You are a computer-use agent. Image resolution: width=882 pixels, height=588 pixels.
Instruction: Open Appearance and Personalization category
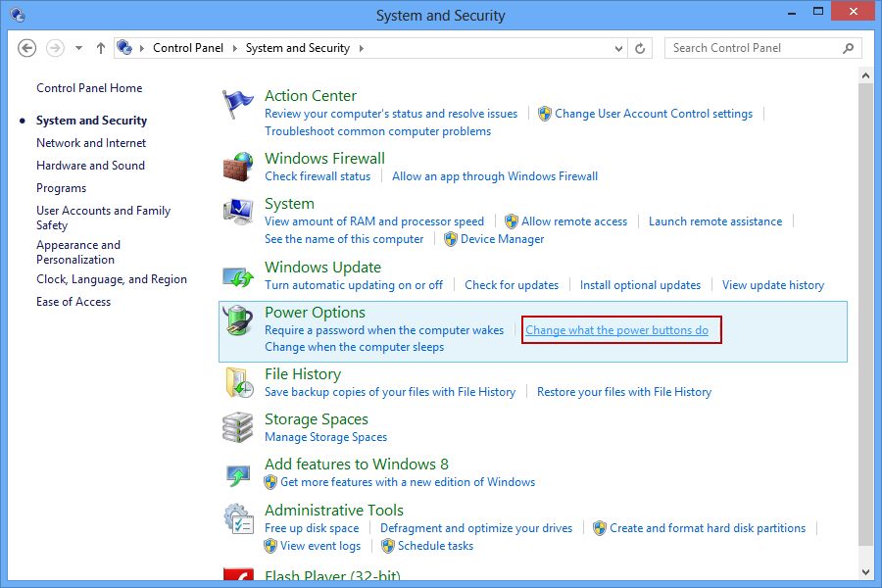(78, 252)
